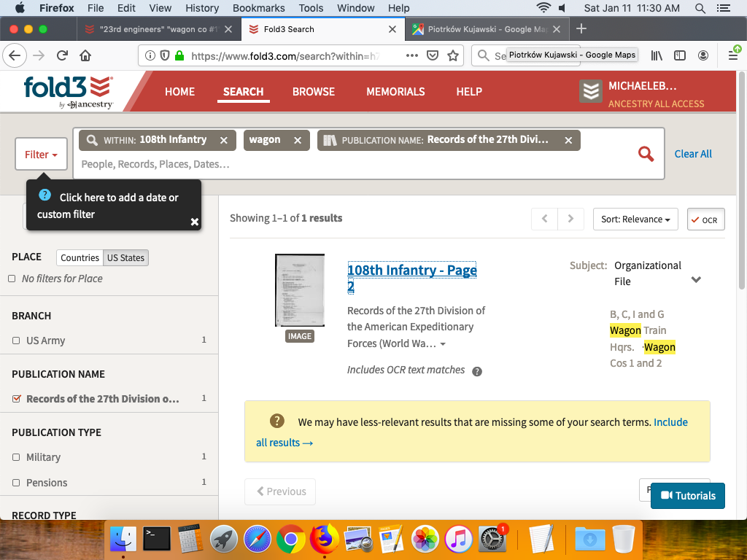This screenshot has height=560, width=747.
Task: Open the Filter dropdown
Action: pos(41,155)
